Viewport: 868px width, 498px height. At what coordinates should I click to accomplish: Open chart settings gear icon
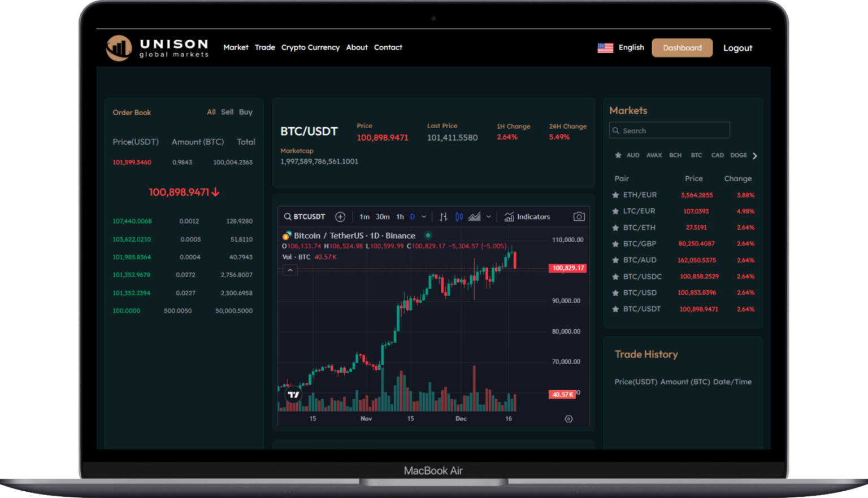(568, 419)
